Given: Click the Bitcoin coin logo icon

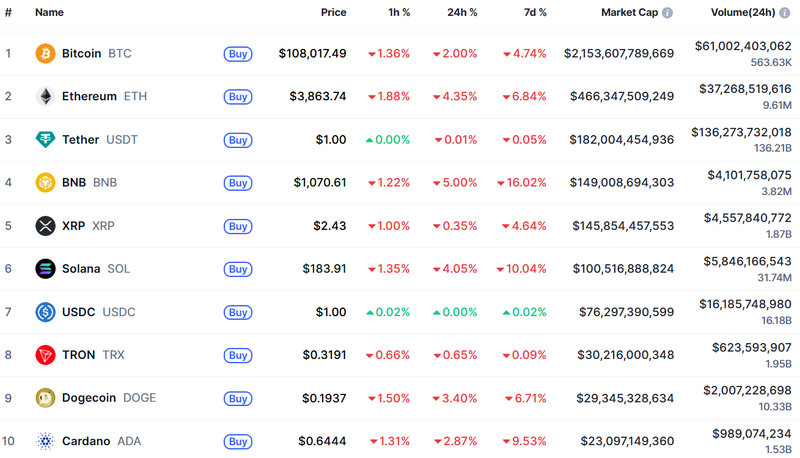Looking at the screenshot, I should [x=45, y=53].
